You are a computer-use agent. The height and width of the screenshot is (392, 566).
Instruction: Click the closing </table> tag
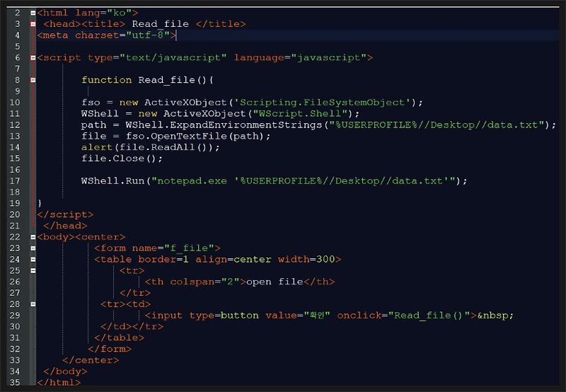[x=119, y=338]
